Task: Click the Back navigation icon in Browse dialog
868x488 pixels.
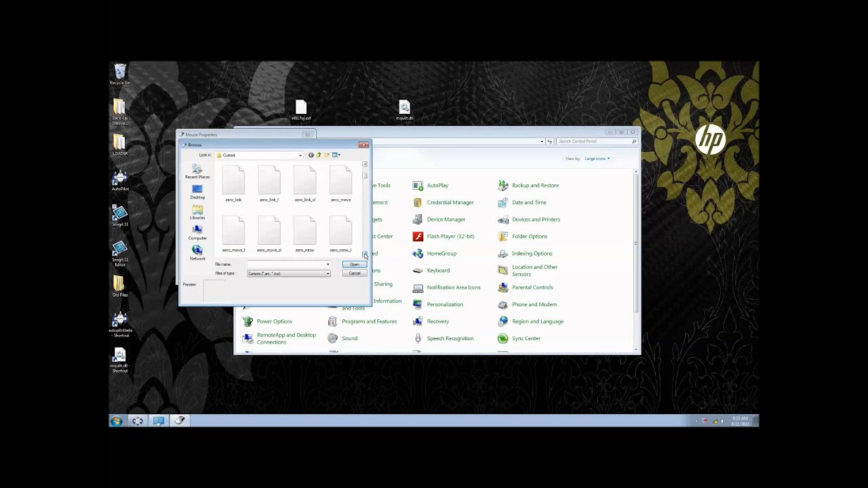Action: pos(311,155)
